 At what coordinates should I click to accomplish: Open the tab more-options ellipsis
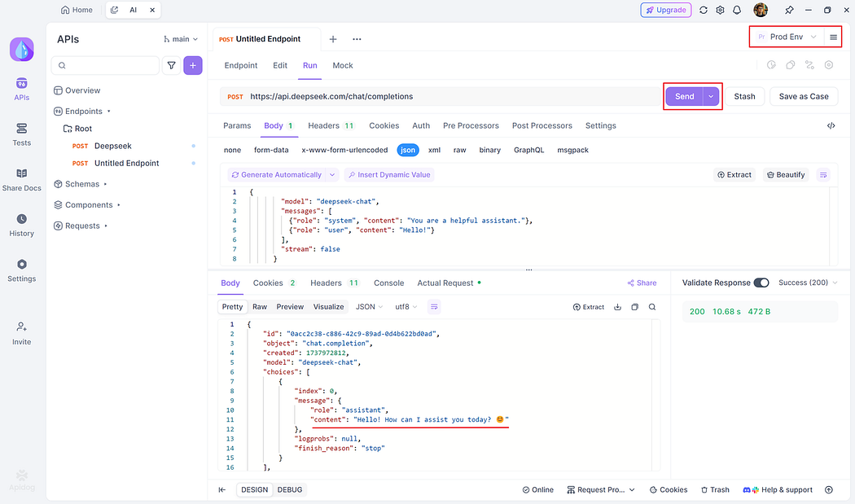pos(357,39)
